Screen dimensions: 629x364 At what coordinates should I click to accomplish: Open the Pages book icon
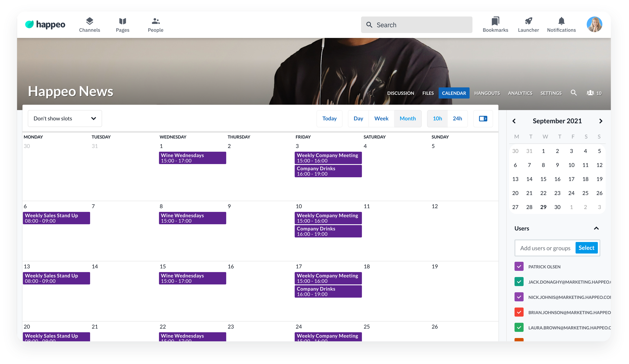coord(122,21)
